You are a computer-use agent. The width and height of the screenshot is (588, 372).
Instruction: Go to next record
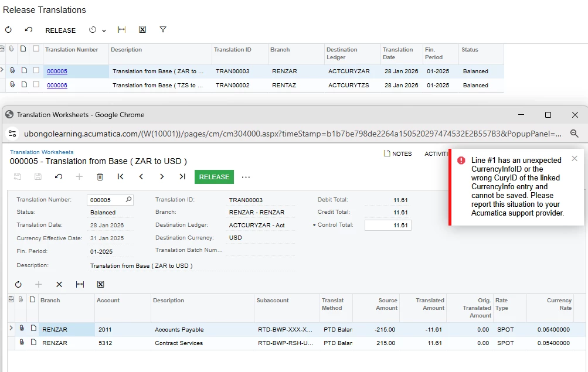162,176
